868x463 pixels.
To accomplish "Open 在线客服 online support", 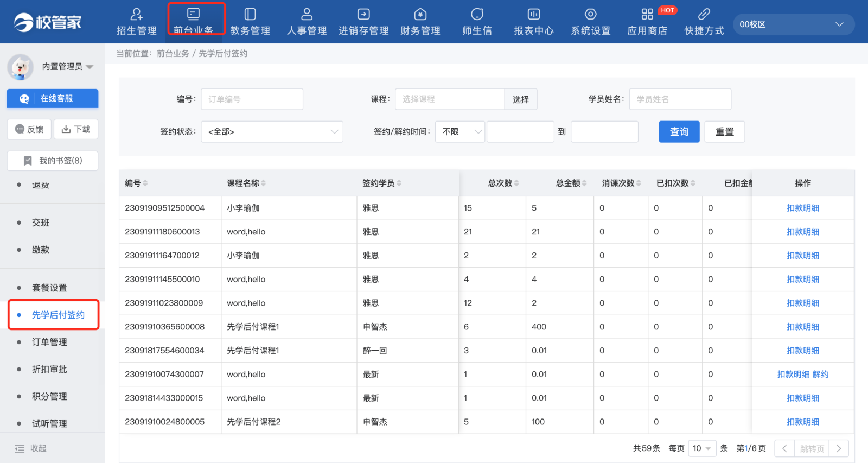I will pos(53,99).
